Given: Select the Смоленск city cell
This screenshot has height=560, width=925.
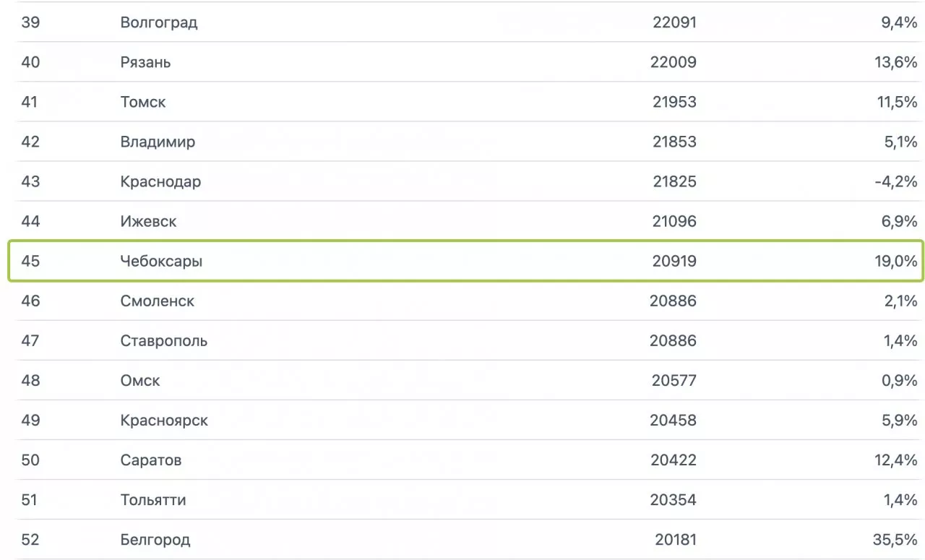Looking at the screenshot, I should (158, 301).
